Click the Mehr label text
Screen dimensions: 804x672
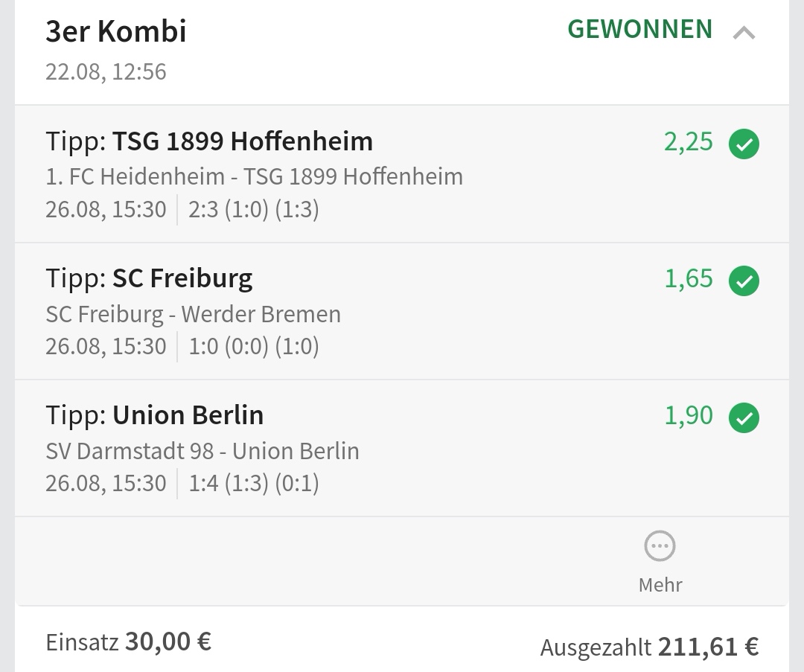pos(660,585)
